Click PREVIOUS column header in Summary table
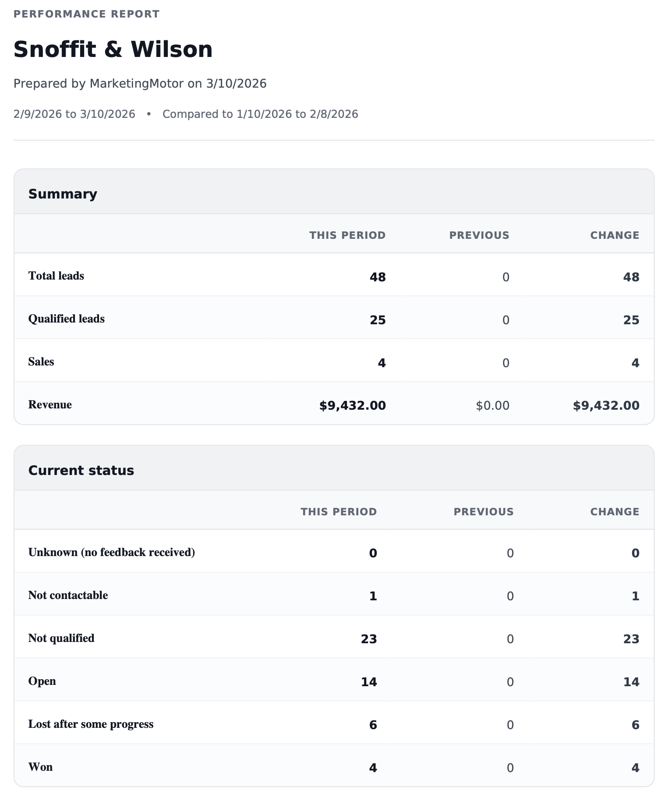 click(479, 235)
